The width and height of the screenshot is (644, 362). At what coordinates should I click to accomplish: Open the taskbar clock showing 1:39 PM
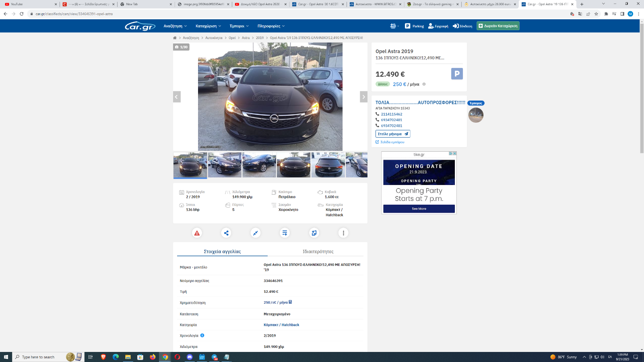pos(622,357)
